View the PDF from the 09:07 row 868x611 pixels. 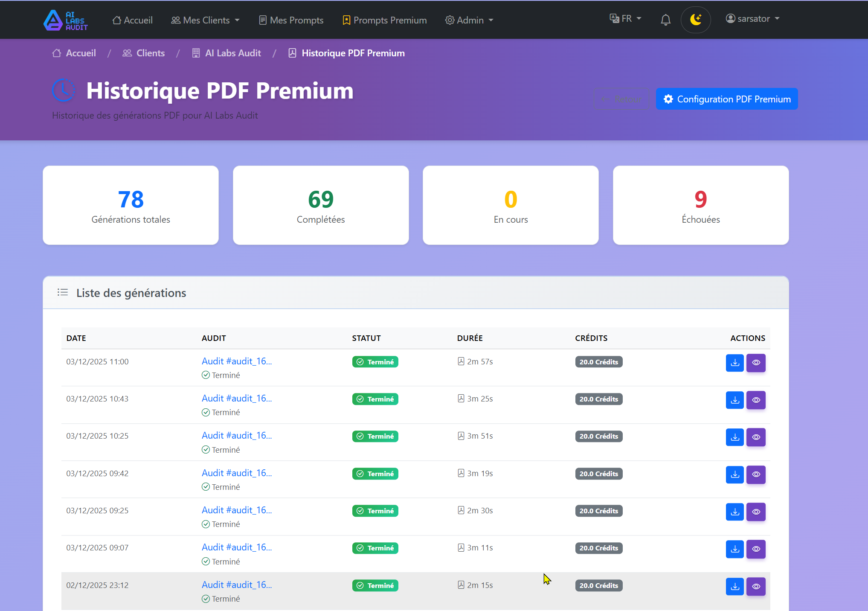tap(756, 549)
